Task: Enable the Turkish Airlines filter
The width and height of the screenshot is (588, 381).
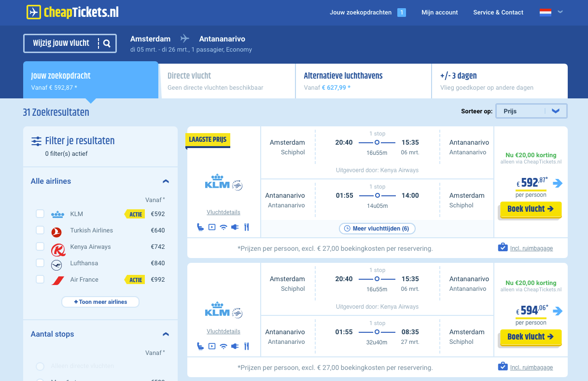Action: pos(41,230)
